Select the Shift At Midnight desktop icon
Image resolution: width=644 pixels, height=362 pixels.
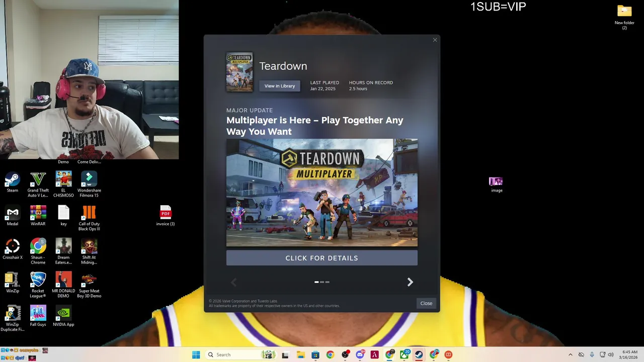pos(89,252)
